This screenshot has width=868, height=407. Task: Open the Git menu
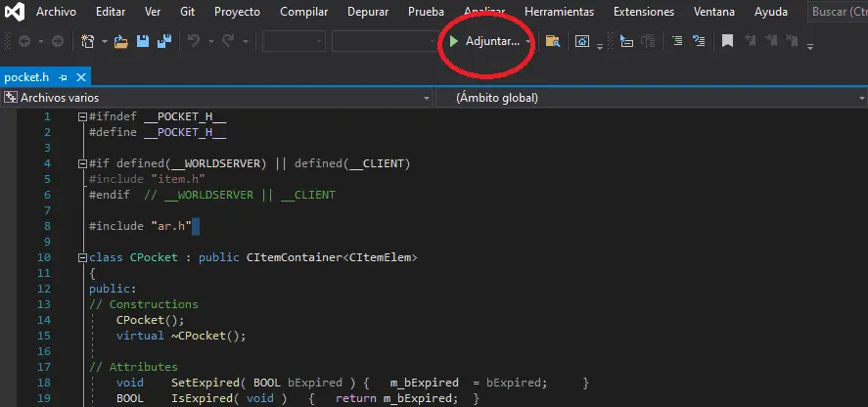[x=187, y=12]
